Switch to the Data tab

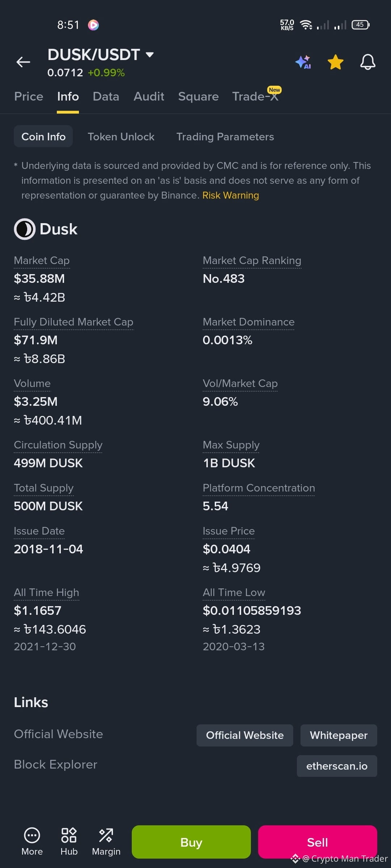pos(106,97)
